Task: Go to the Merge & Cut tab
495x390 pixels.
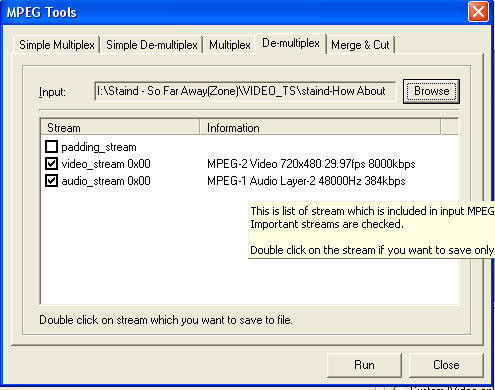Action: [x=360, y=45]
